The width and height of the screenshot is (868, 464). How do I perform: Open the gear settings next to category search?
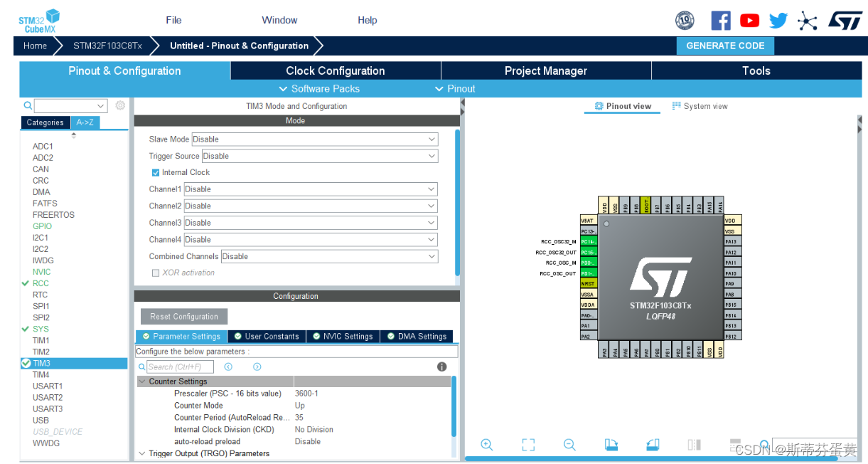(120, 105)
